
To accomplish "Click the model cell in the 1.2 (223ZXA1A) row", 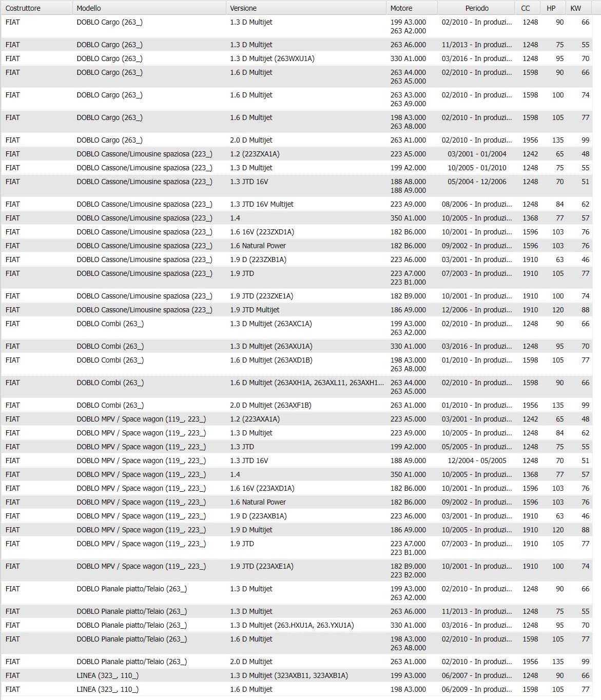I will click(144, 154).
